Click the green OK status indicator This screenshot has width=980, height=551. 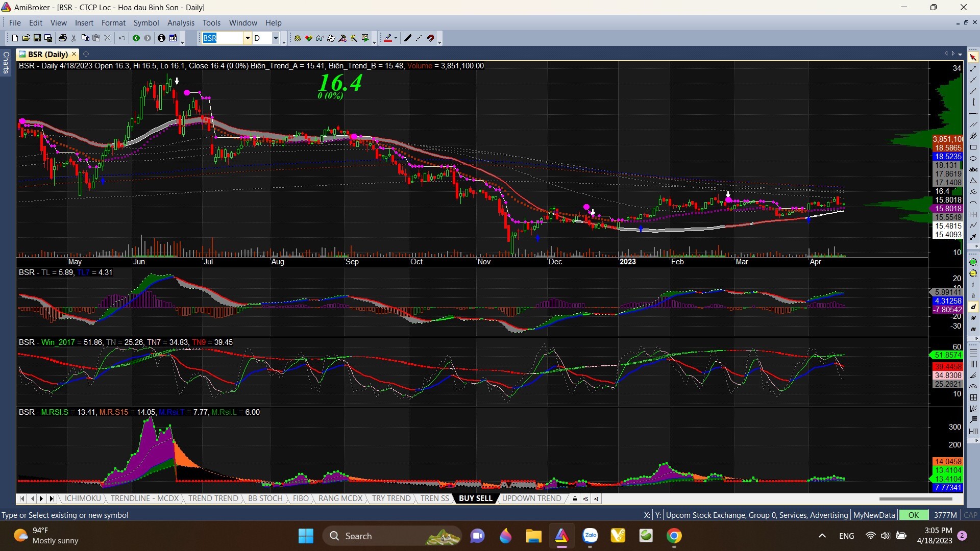[x=913, y=515]
